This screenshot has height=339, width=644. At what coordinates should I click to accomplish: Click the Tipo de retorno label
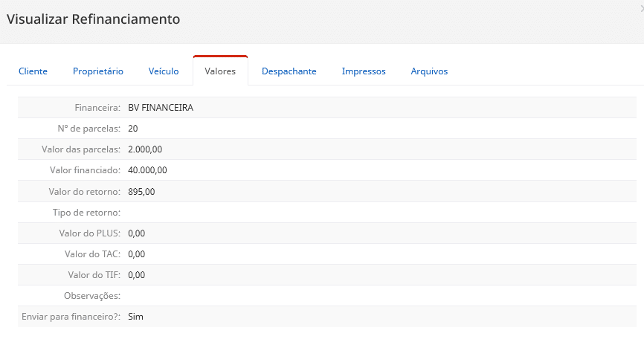click(x=87, y=213)
